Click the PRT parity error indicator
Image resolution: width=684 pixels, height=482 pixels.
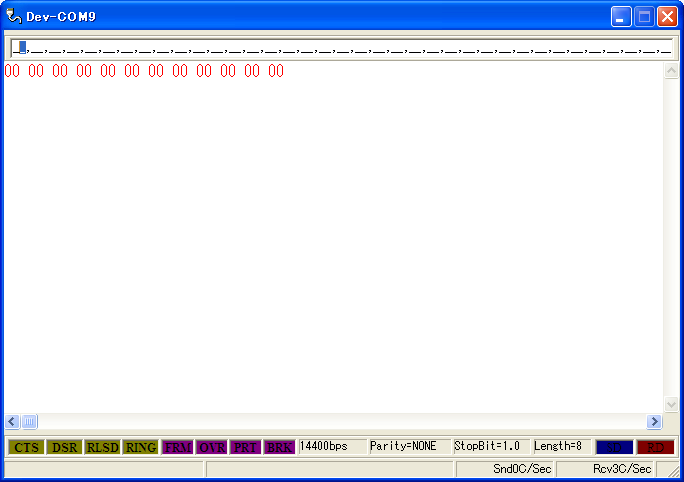[246, 447]
